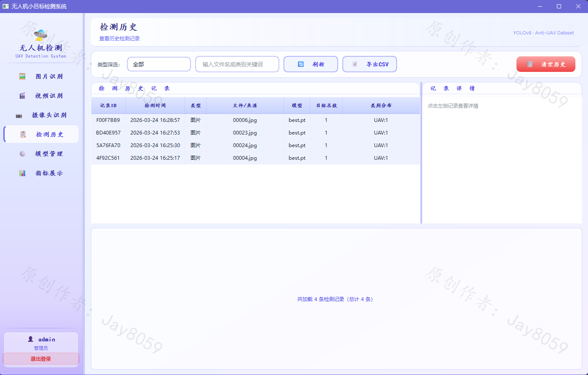Click the admin user avatar icon
Image resolution: width=588 pixels, height=375 pixels.
[30, 339]
